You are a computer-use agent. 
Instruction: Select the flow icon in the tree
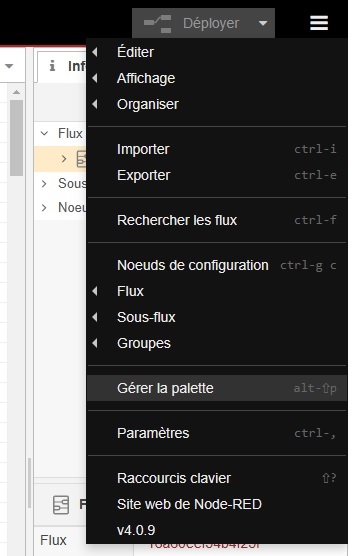click(81, 159)
